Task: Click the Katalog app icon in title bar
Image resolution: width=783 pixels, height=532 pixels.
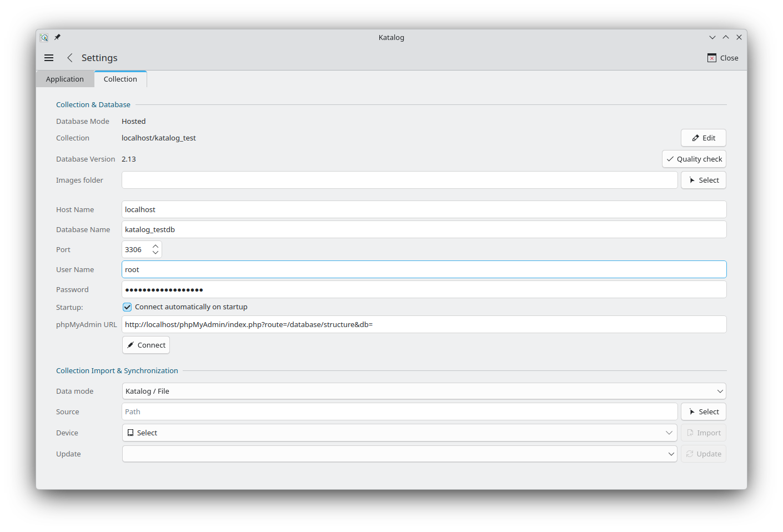Action: click(x=44, y=37)
